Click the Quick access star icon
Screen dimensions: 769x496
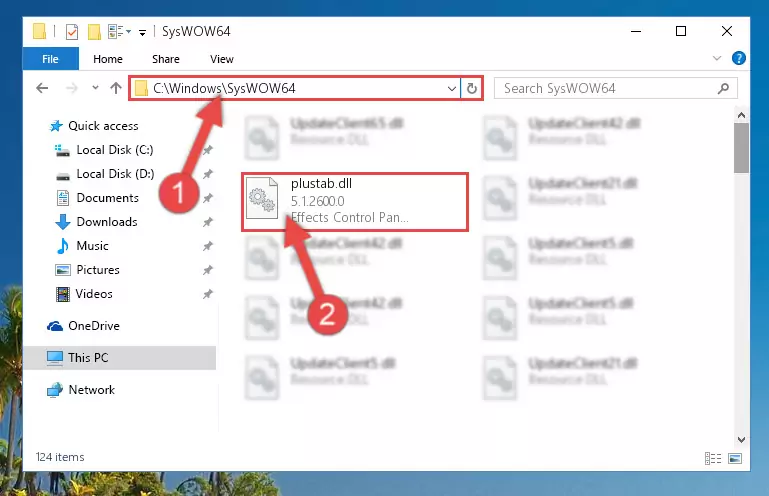tap(56, 126)
